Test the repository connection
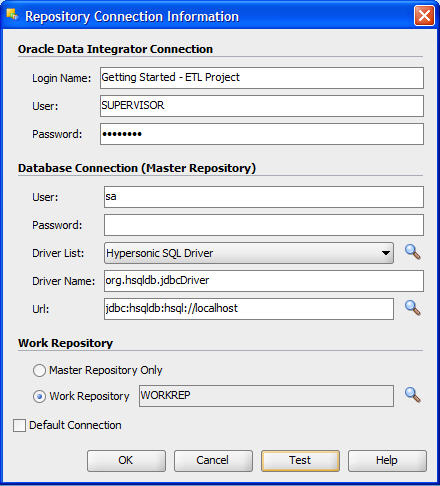 [x=300, y=461]
